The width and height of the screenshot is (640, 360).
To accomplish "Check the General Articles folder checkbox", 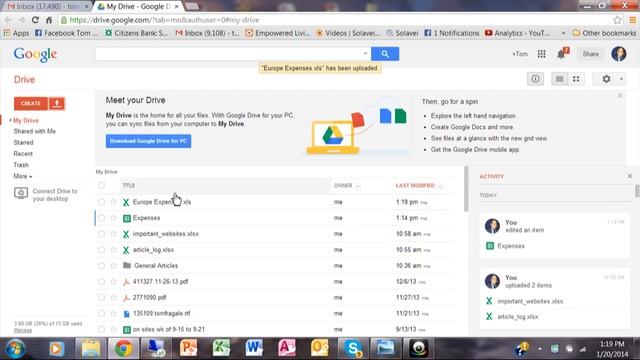I will [x=101, y=266].
